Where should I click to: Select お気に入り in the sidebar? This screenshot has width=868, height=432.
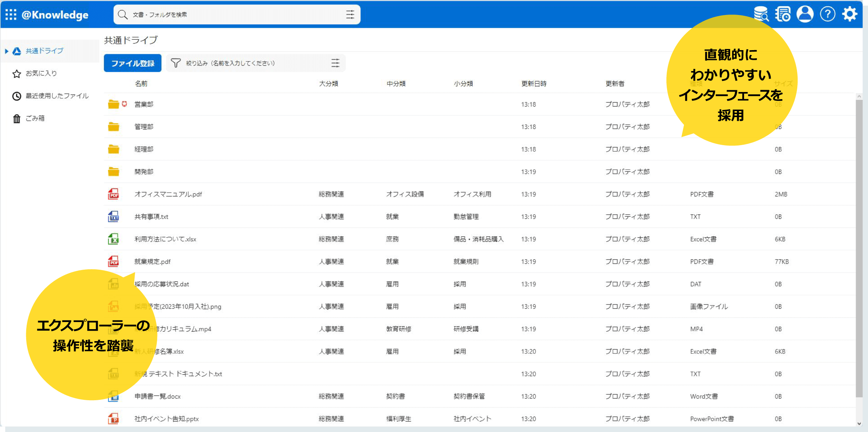point(41,73)
